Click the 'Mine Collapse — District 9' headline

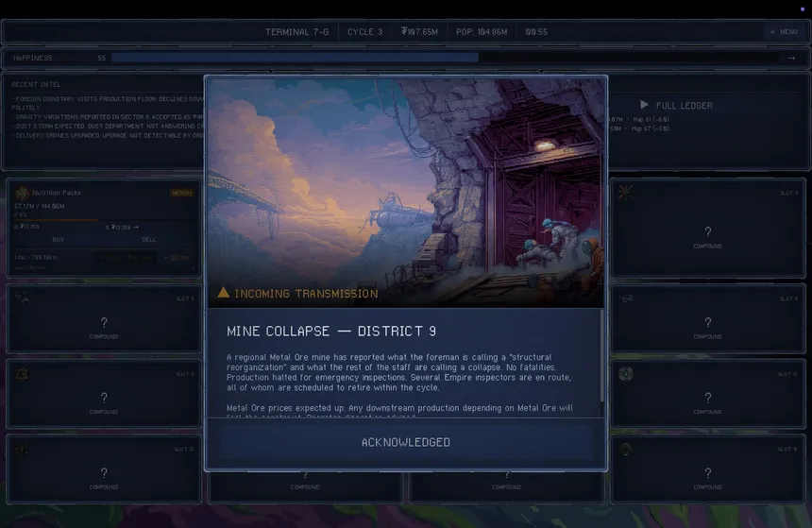331,332
